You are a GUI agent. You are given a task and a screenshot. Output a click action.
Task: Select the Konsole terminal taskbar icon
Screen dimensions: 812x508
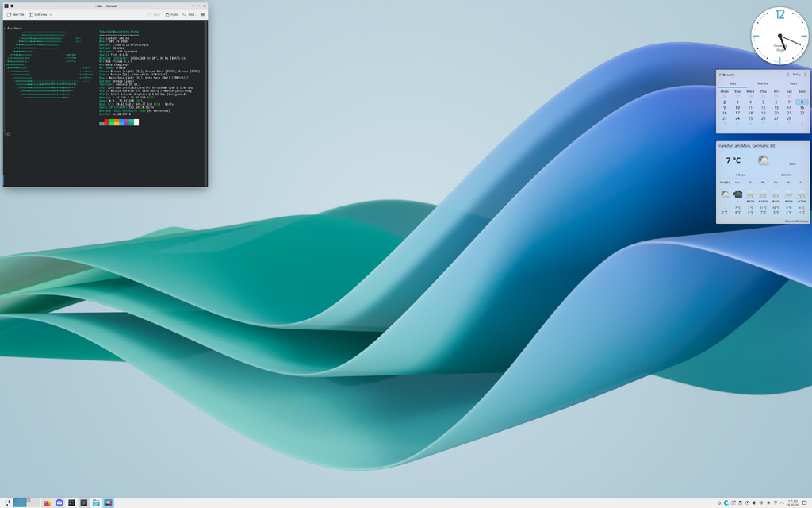tap(83, 502)
